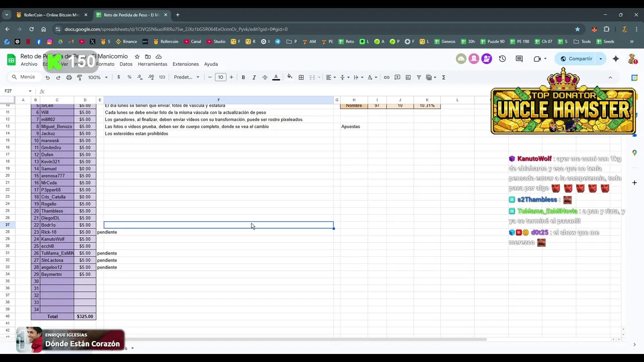The width and height of the screenshot is (644, 362).
Task: Open the fill color bucket picker
Action: point(289,77)
